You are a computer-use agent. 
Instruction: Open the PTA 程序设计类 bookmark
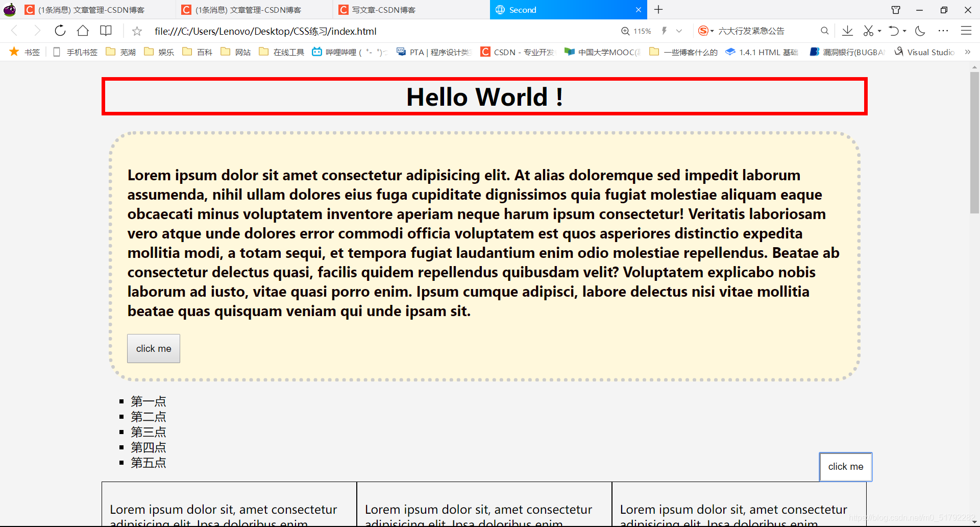coord(434,52)
